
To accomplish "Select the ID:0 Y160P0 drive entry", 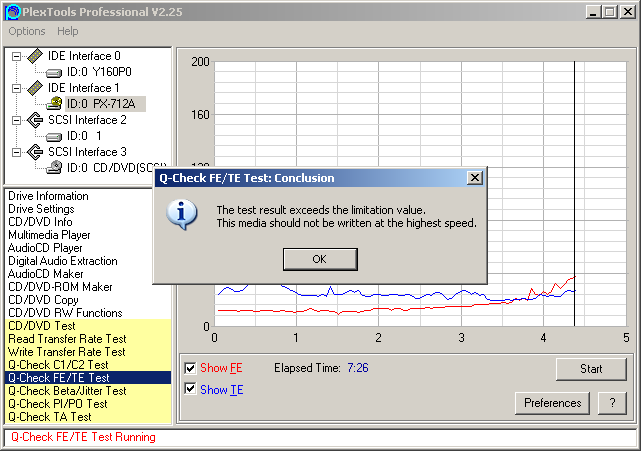I will 99,72.
